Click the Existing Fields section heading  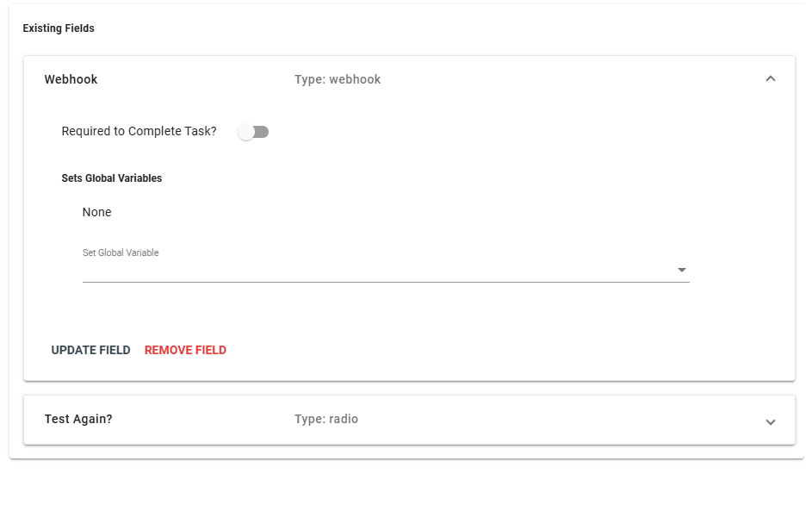pos(59,28)
